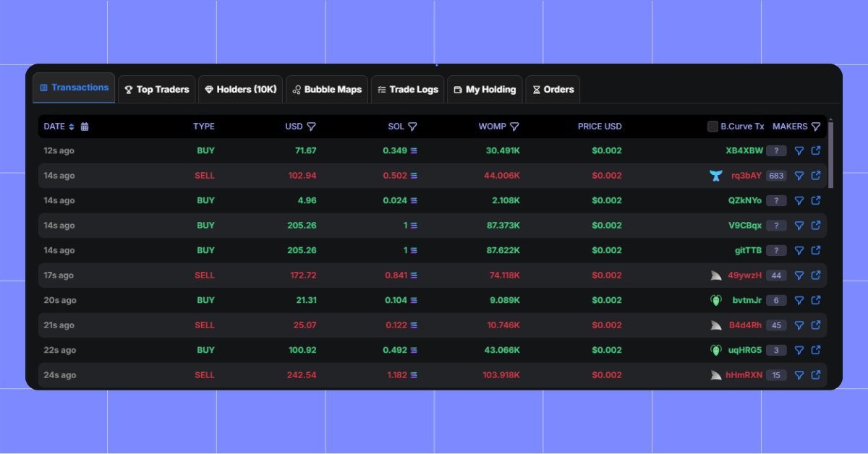Open the SOL column filter
Viewport: 868px width, 454px height.
[x=412, y=126]
